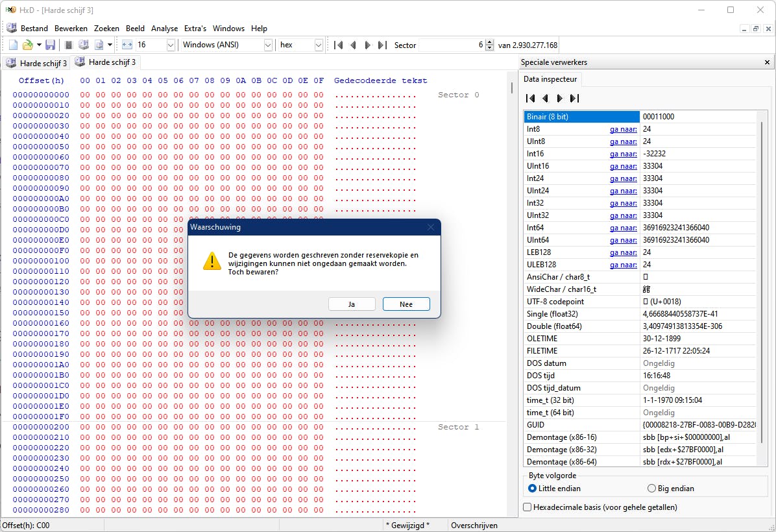Click 'ga naar:' link in Int8 row
The image size is (776, 532).
tap(623, 129)
